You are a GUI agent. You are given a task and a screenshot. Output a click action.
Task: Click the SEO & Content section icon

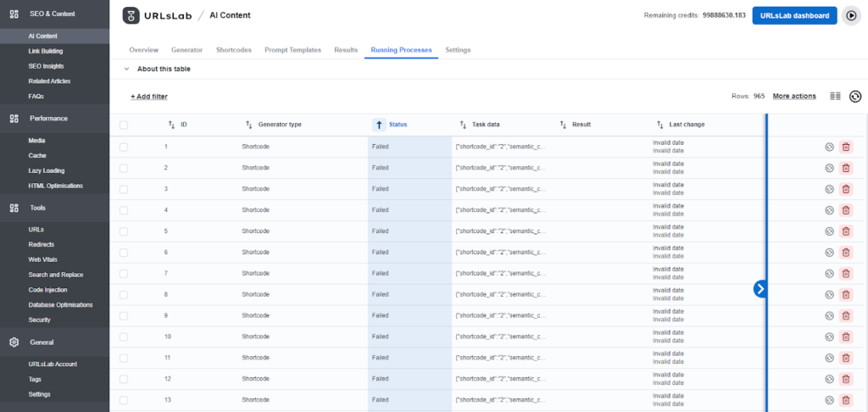14,14
